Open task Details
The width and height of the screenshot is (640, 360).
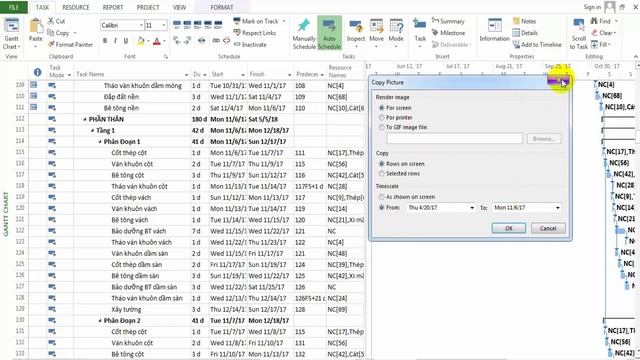pos(525,33)
